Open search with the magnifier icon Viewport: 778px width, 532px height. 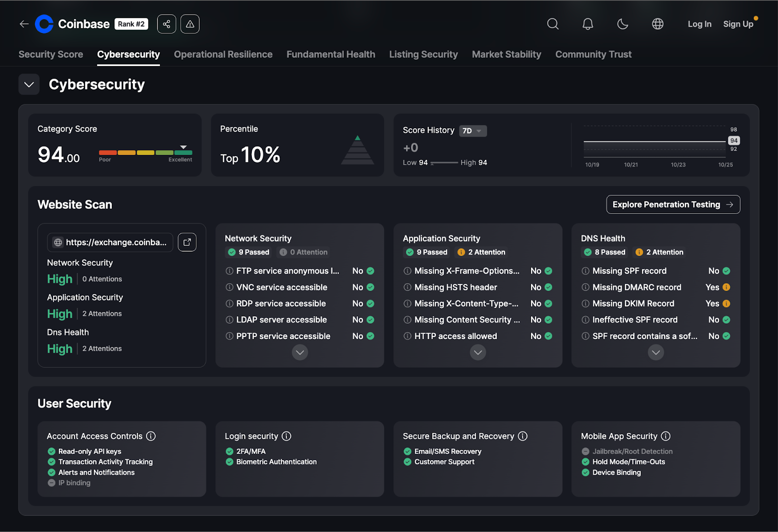pyautogui.click(x=552, y=24)
